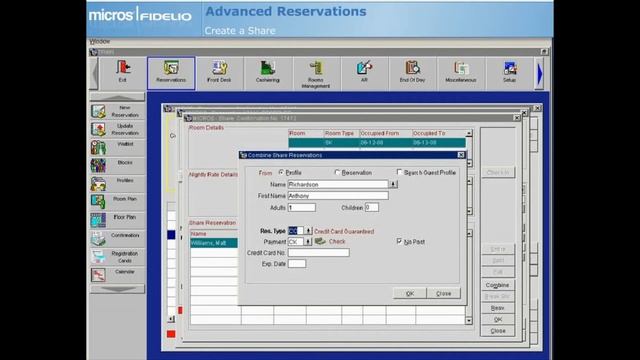Open the Name field lookup arrow
This screenshot has height=360, width=640.
[393, 184]
